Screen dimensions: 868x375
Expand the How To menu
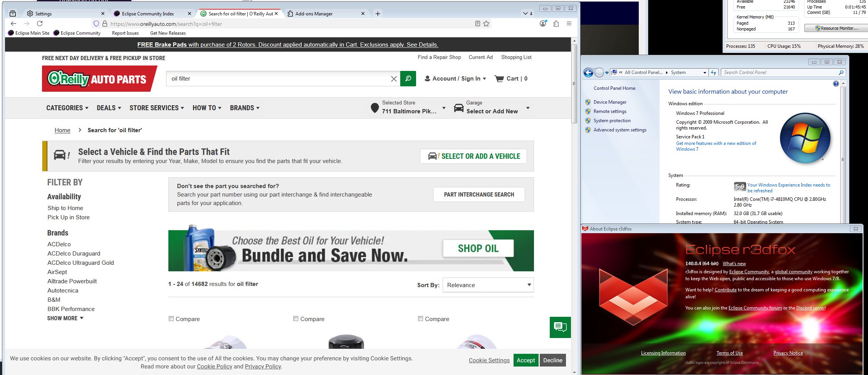pyautogui.click(x=207, y=108)
